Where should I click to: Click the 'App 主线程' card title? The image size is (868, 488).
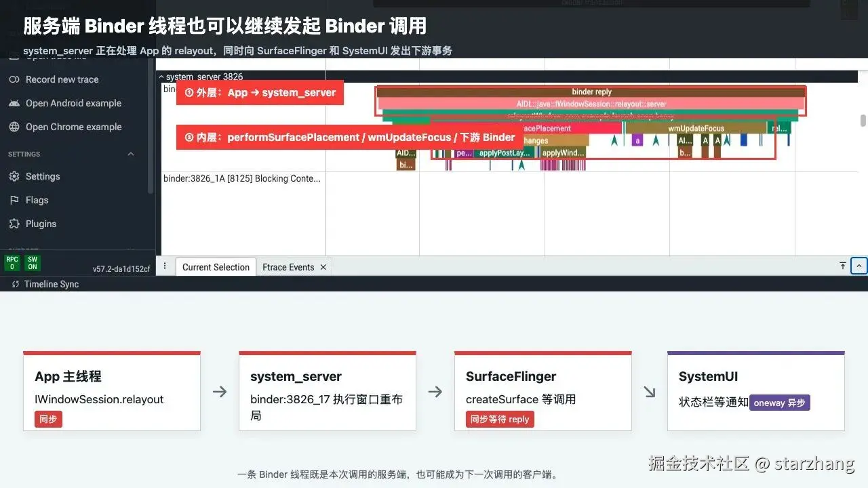coord(68,376)
